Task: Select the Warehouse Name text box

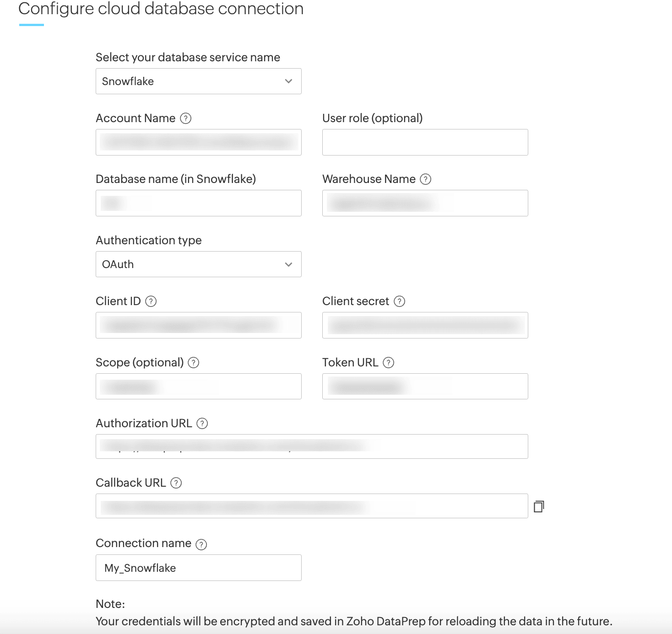Action: click(x=425, y=203)
